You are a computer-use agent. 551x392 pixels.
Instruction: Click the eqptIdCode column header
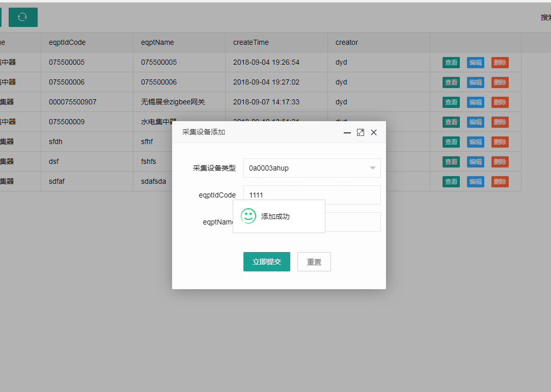(x=87, y=42)
